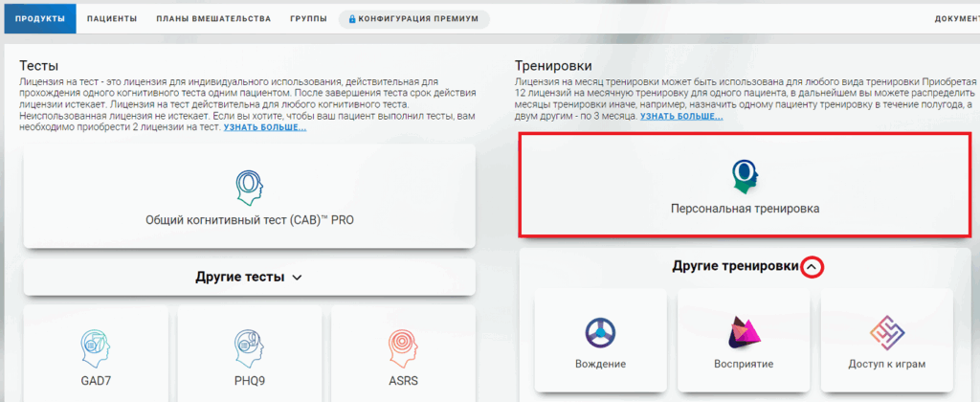Select the Персональная тренировка card label

click(x=745, y=209)
